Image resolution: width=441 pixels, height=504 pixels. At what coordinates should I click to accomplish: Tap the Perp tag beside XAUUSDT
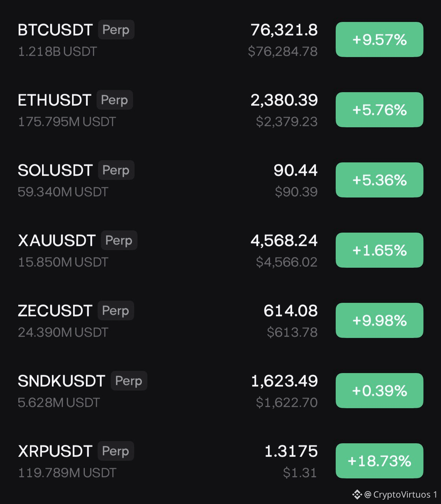point(119,240)
